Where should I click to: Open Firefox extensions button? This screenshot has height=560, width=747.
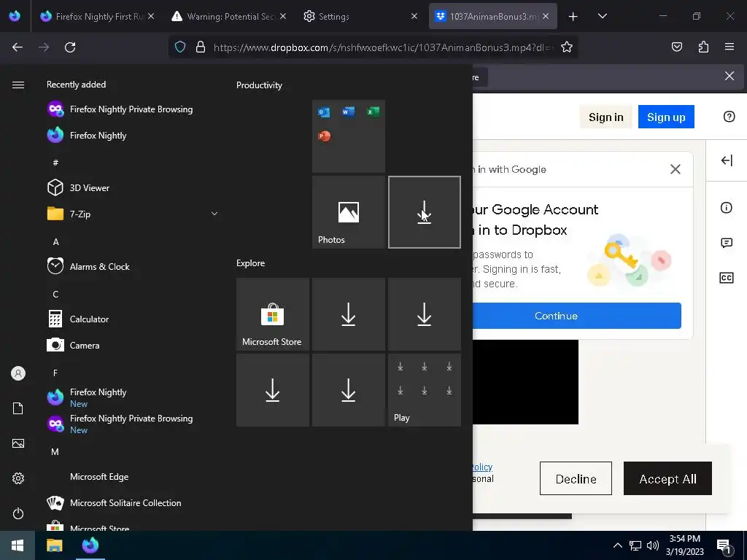click(x=703, y=47)
